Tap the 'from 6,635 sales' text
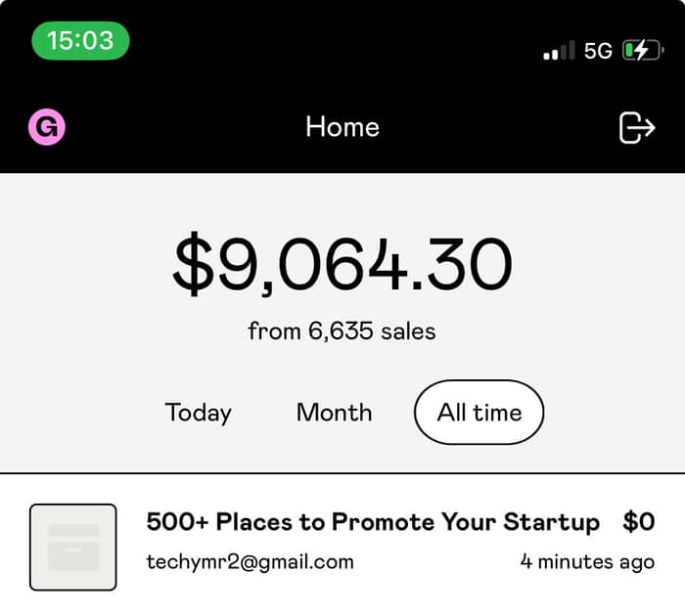 342,330
